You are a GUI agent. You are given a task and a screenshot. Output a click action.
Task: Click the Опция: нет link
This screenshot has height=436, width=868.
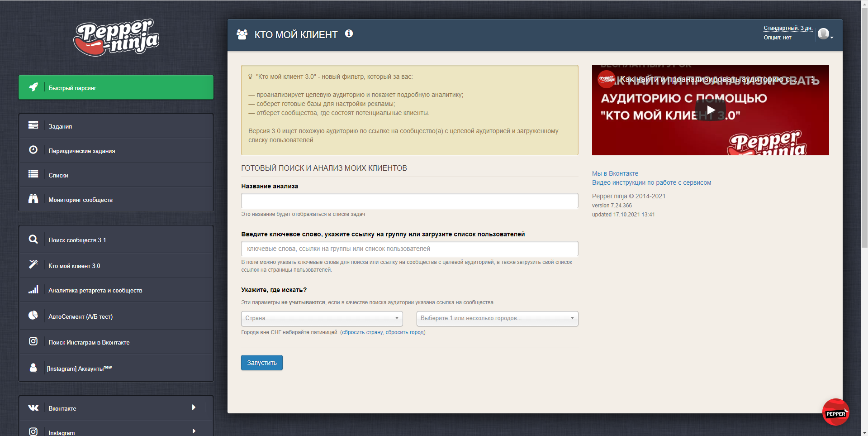tap(778, 38)
